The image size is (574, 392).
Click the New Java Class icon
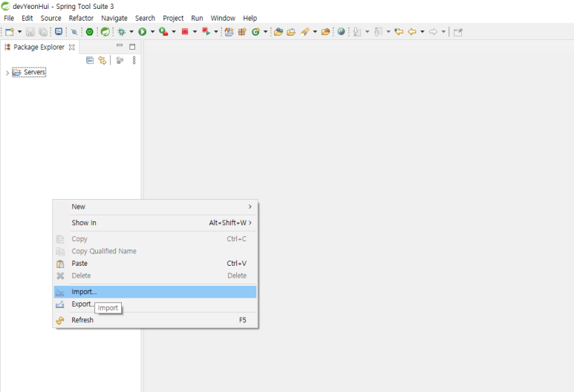pos(255,32)
